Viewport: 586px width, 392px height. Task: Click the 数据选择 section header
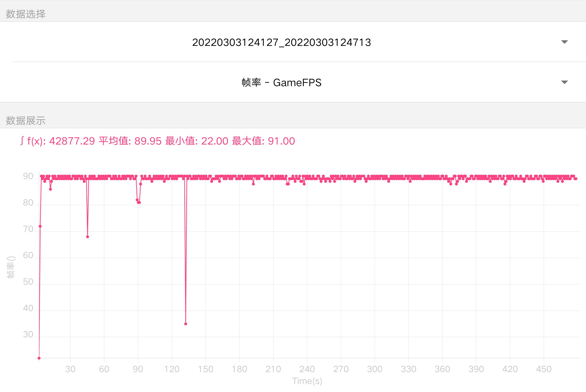tap(25, 14)
